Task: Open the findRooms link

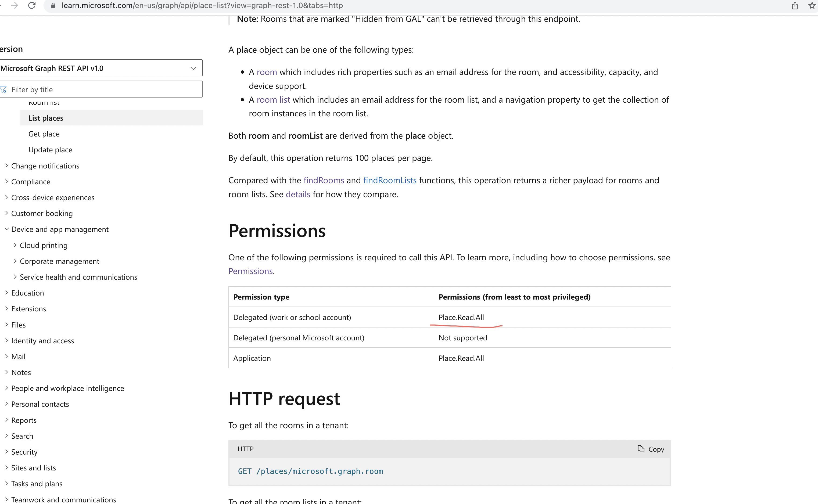Action: click(x=323, y=180)
